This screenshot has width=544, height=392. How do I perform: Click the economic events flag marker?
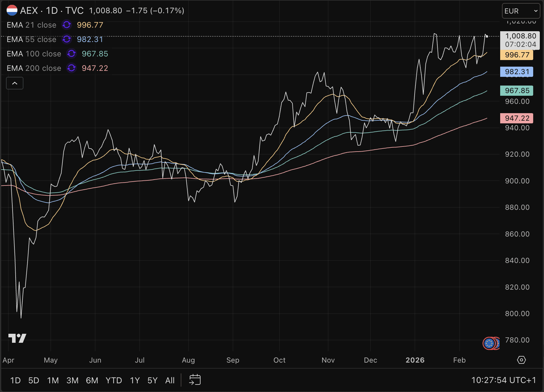(x=490, y=343)
